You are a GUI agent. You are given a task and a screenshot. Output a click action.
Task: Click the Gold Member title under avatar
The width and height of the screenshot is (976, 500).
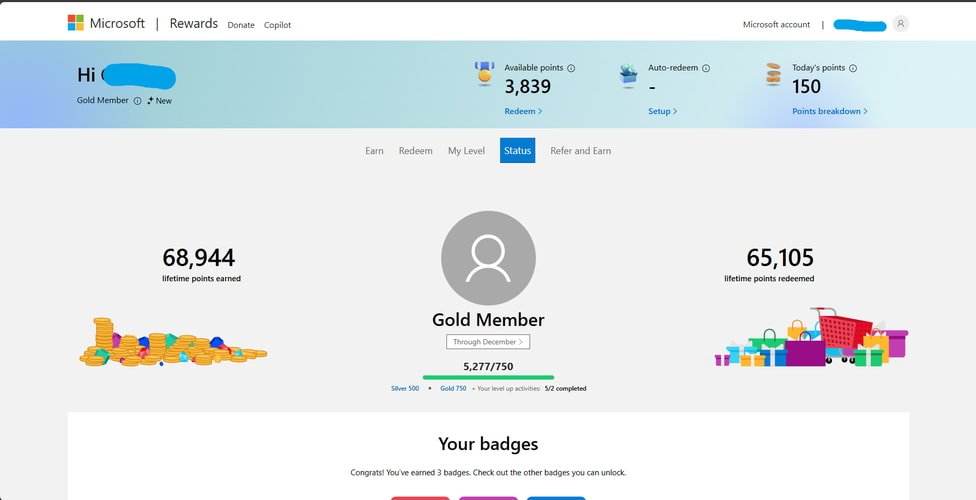point(488,320)
